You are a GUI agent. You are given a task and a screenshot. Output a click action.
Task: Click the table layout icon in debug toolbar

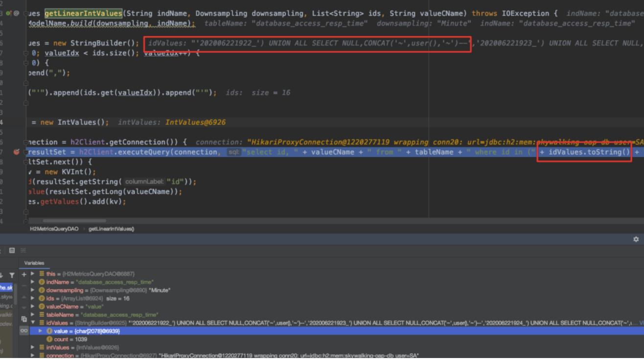12,250
